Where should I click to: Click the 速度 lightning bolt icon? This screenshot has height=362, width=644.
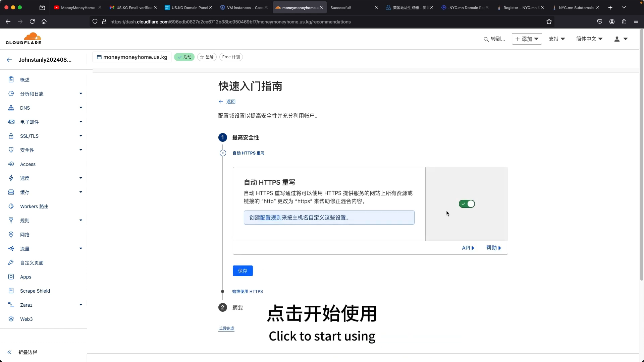click(x=11, y=178)
